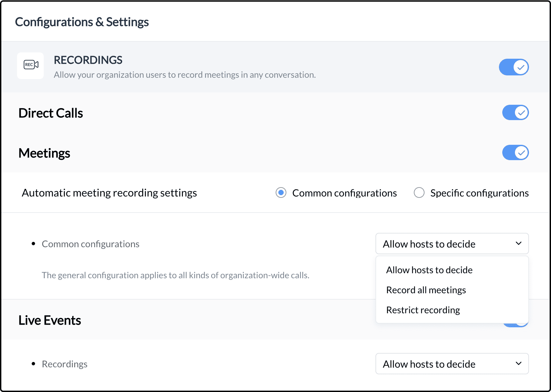The height and width of the screenshot is (392, 551).
Task: Click the Live Events section heading
Action: 50,320
